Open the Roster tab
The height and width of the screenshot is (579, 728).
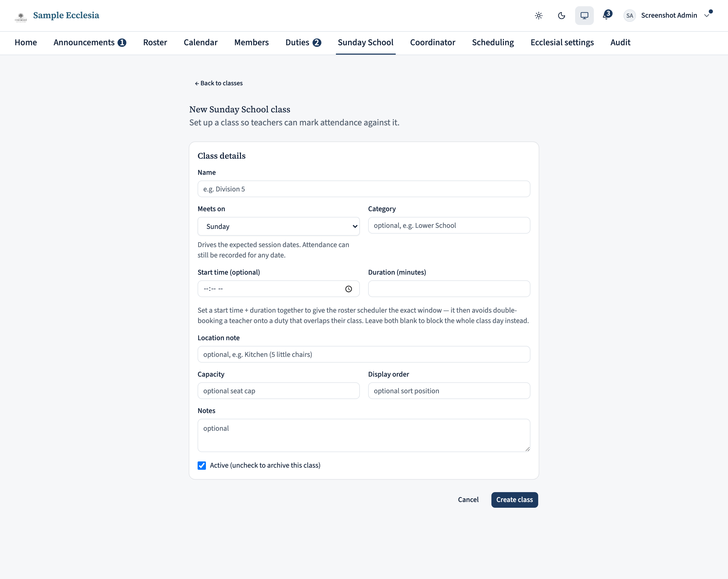(x=155, y=43)
